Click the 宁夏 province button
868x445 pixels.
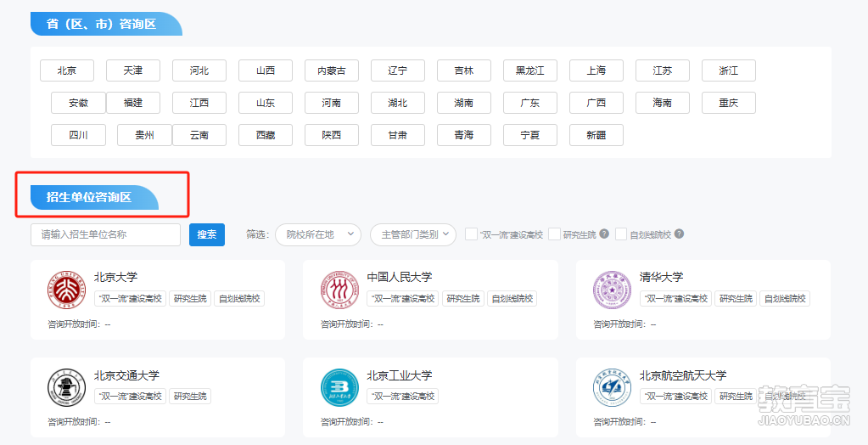pyautogui.click(x=530, y=135)
